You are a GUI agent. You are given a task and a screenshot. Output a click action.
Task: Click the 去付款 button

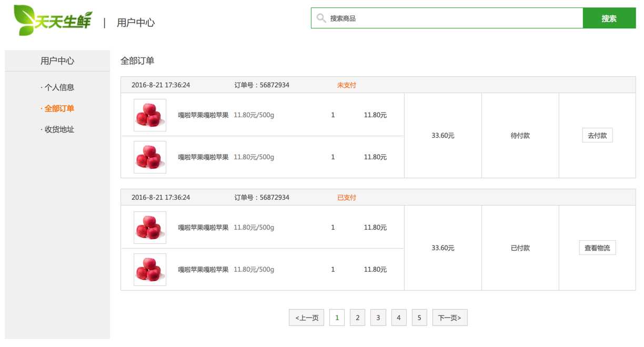[x=597, y=136]
